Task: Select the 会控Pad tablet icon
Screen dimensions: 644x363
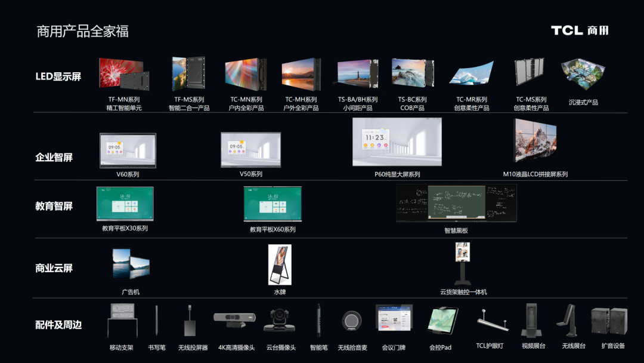Action: tap(442, 320)
